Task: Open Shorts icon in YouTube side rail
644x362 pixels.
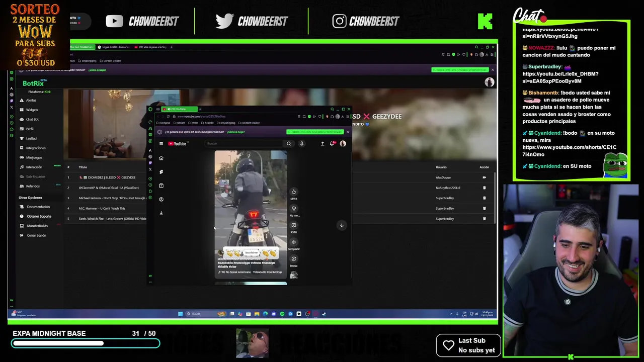Action: pyautogui.click(x=161, y=172)
